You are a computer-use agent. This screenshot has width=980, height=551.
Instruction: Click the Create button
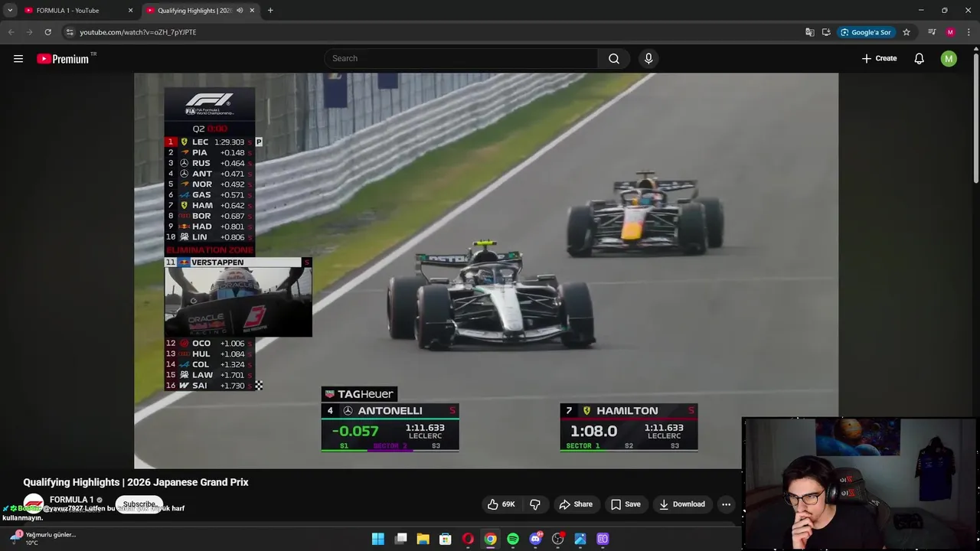pyautogui.click(x=879, y=58)
